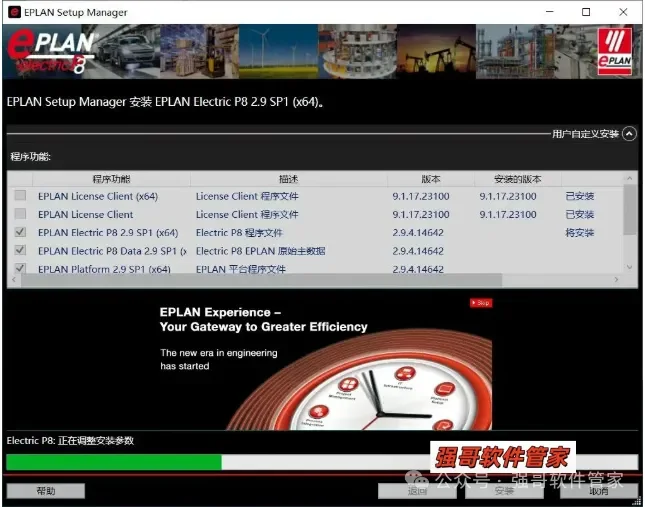Close the EPLAN Setup Manager window
Screen dimensions: 645x507
click(x=623, y=12)
